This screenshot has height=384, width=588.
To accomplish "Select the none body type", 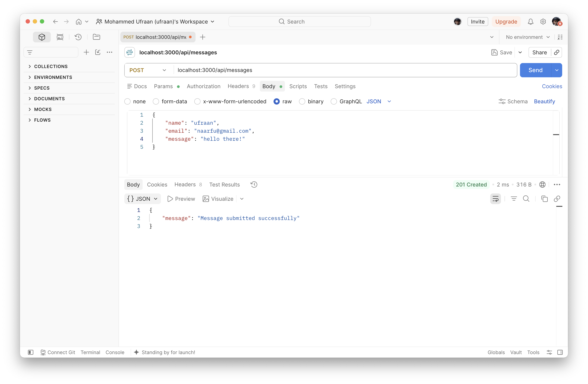I will pyautogui.click(x=128, y=102).
